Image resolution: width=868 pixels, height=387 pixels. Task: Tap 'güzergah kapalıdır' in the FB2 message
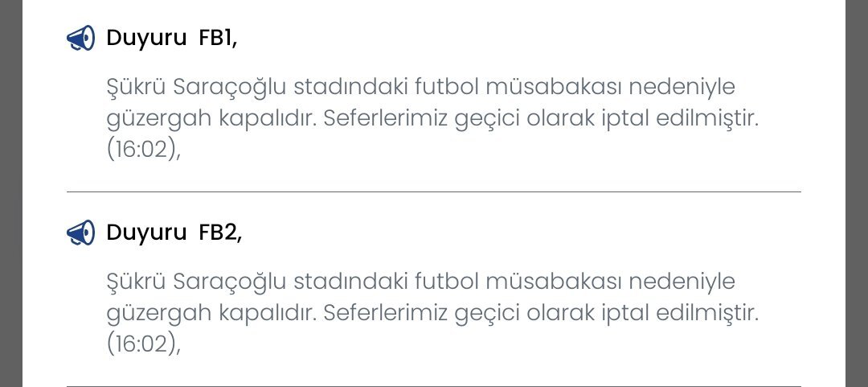click(x=213, y=313)
